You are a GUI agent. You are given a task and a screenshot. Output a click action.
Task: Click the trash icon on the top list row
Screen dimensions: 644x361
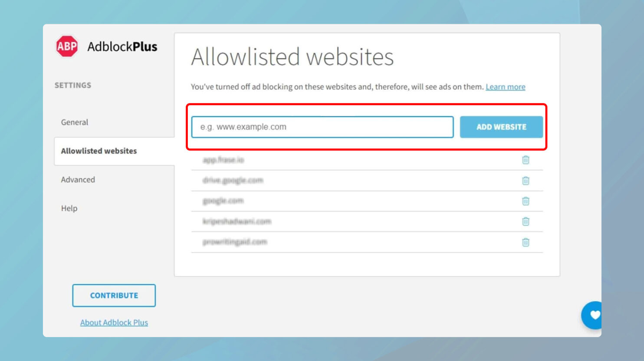click(526, 160)
